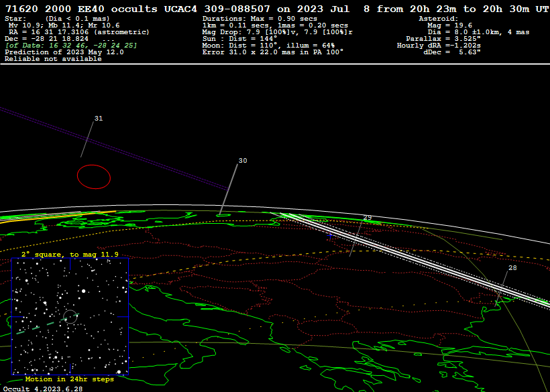Select the 'Mv 10.9; Mb 11.4; Mr 10.6' line
This screenshot has width=550, height=392.
tap(64, 25)
